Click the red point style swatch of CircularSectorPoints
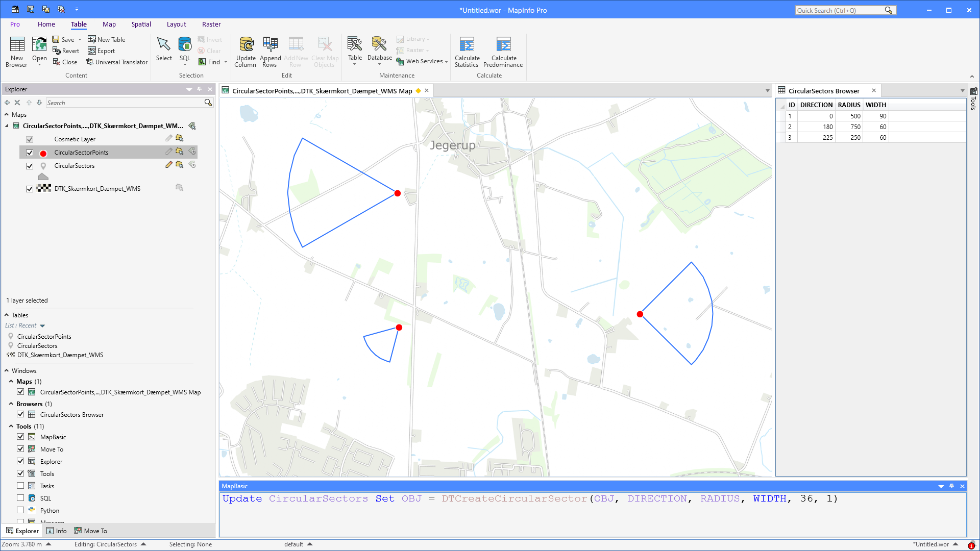Image resolution: width=980 pixels, height=551 pixels. tap(43, 153)
